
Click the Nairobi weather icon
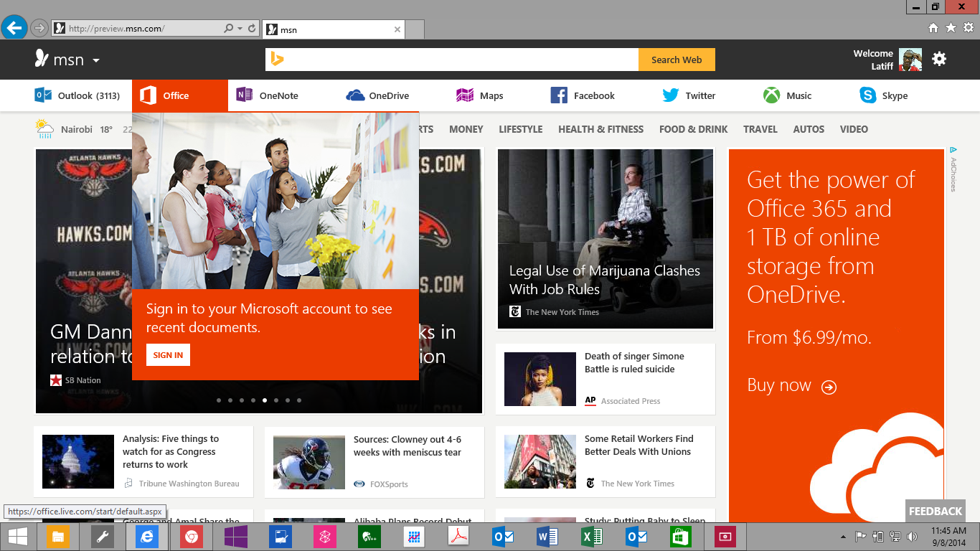coord(44,128)
